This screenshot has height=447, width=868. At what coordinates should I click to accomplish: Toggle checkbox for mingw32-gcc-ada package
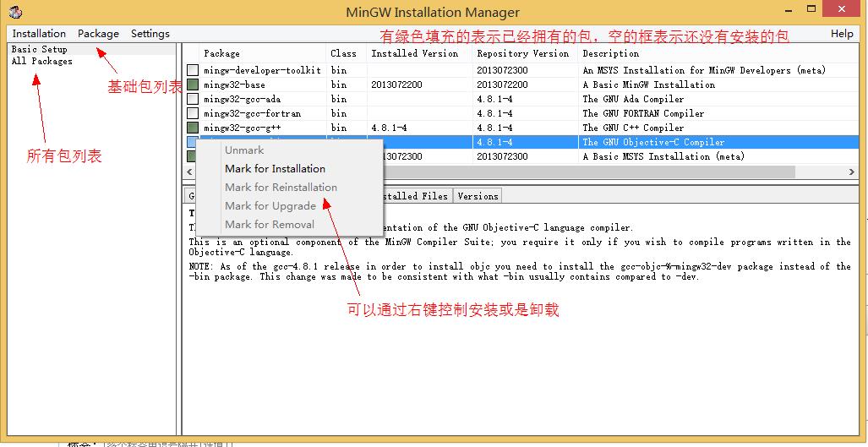coord(192,99)
